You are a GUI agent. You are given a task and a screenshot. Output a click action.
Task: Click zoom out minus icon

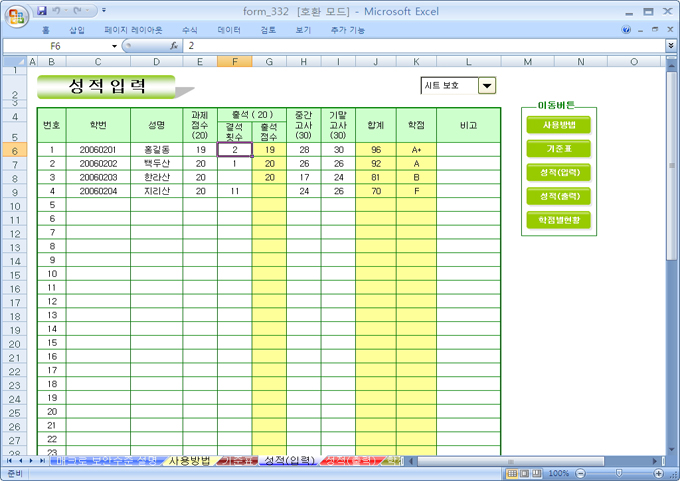[x=580, y=473]
